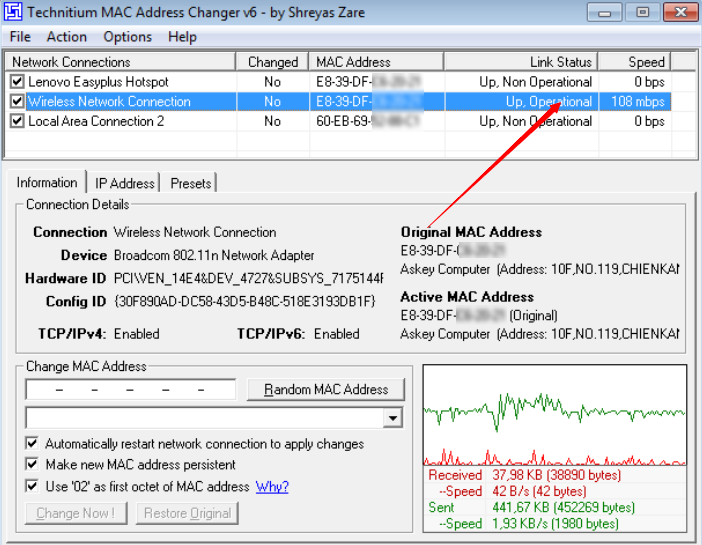
Task: Click the network traffic graph
Action: (x=554, y=415)
